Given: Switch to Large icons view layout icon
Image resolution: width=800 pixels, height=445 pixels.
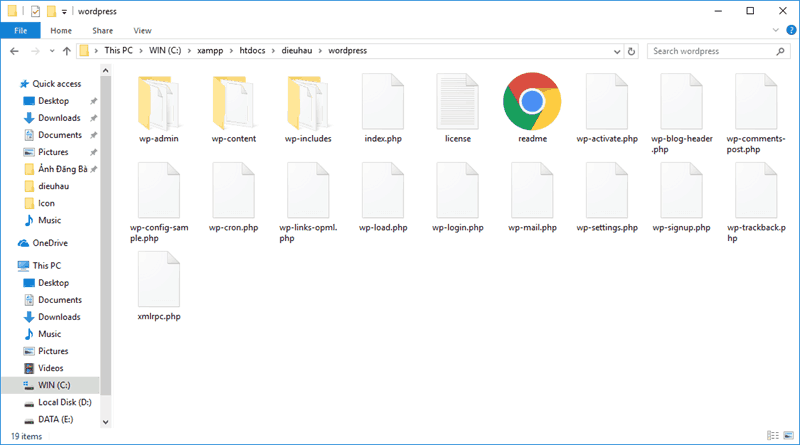Looking at the screenshot, I should coord(788,435).
